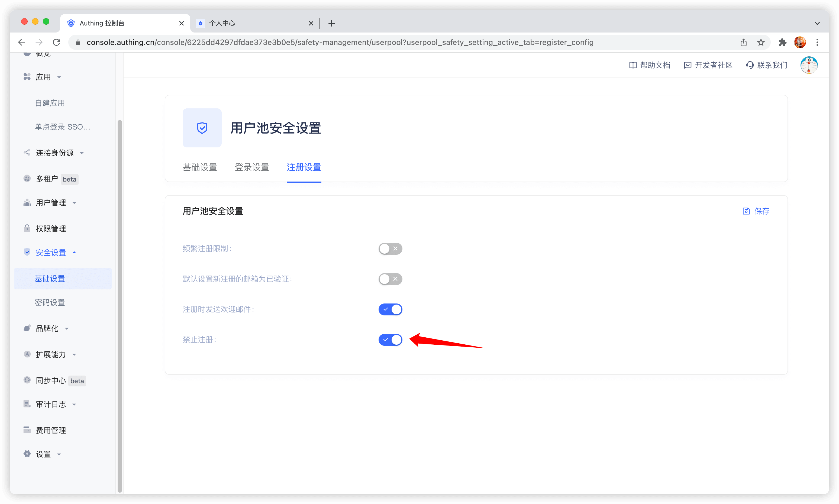This screenshot has width=839, height=504.
Task: Click the 费用管理 card icon
Action: (x=27, y=430)
